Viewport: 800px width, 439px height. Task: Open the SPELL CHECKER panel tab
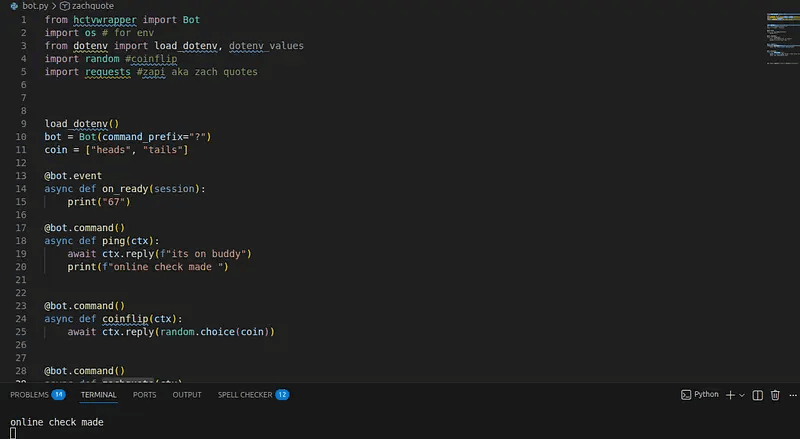click(245, 395)
